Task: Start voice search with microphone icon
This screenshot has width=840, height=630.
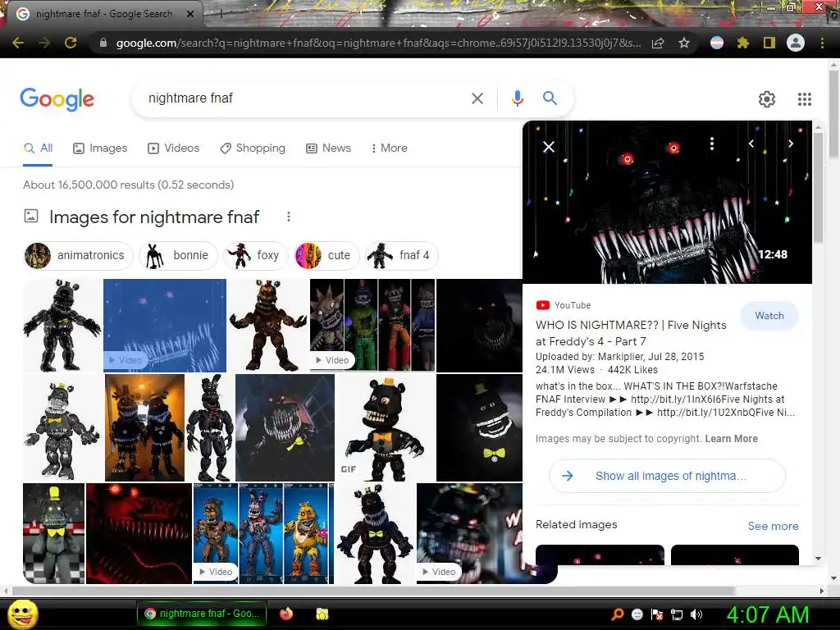Action: (517, 98)
